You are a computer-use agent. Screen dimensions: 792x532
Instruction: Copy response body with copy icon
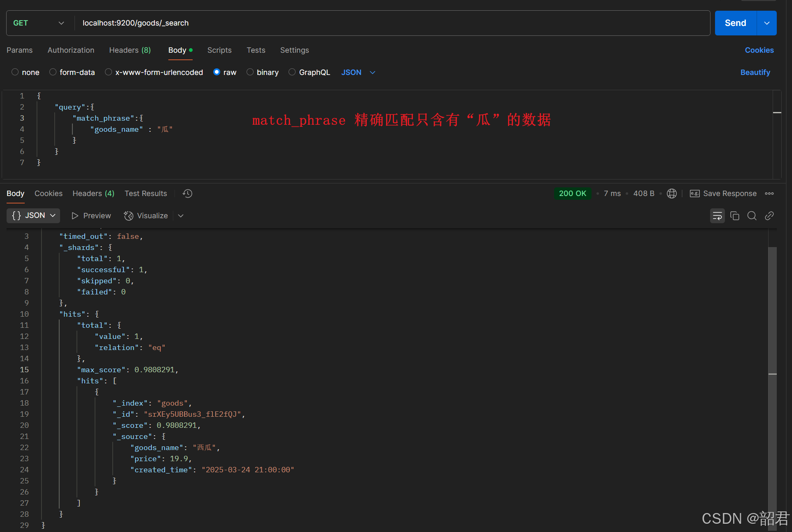pyautogui.click(x=735, y=216)
